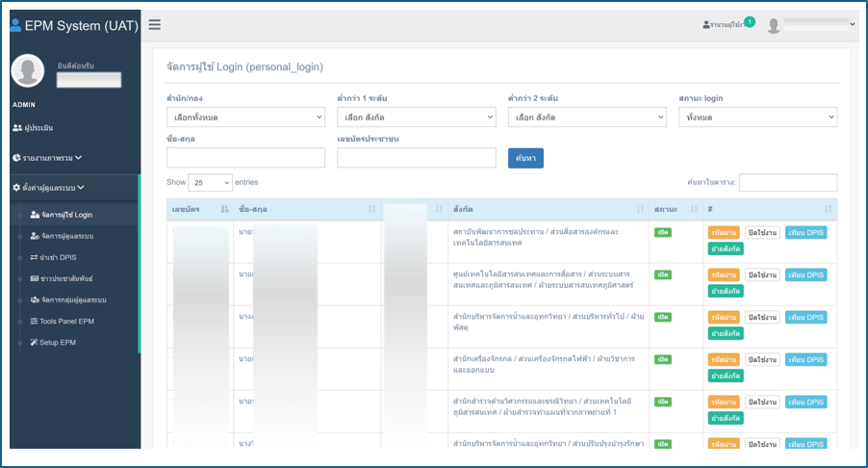Viewport: 868px width, 468px height.
Task: Sort by the ชื่อ-สกุล column header icon
Action: click(372, 209)
